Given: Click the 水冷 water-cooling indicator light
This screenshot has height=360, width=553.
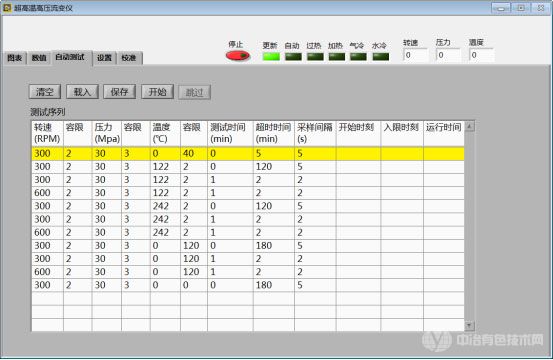Looking at the screenshot, I should tap(381, 56).
